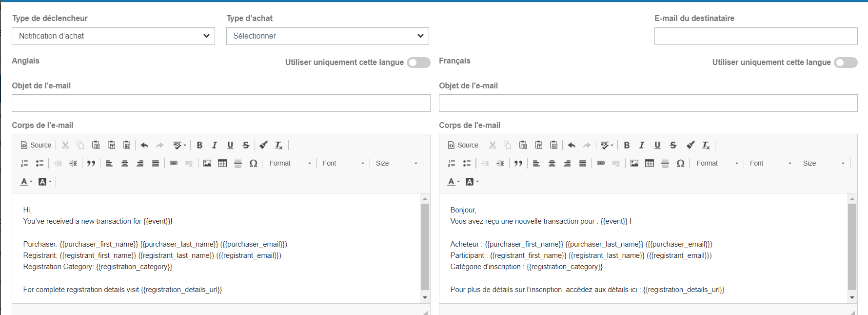Insert image in English email body editor

(x=207, y=163)
